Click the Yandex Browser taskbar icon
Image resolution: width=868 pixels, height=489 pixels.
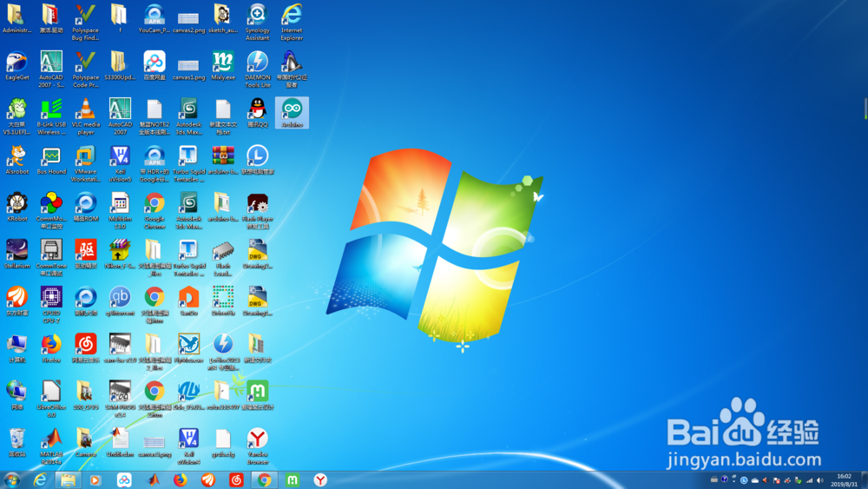click(x=320, y=480)
